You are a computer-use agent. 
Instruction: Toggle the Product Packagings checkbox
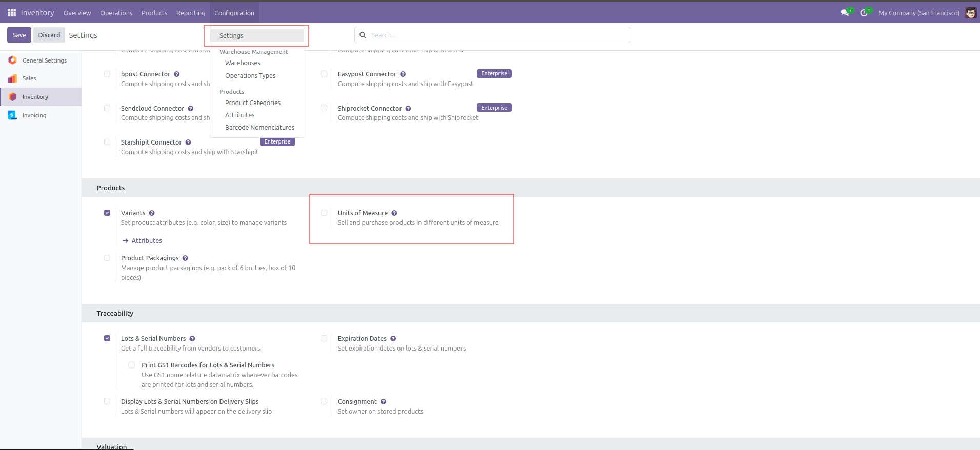click(x=107, y=258)
